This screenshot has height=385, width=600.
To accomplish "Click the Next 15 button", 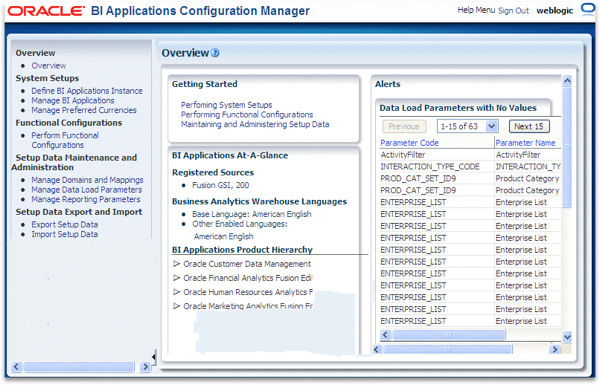I will (x=529, y=126).
